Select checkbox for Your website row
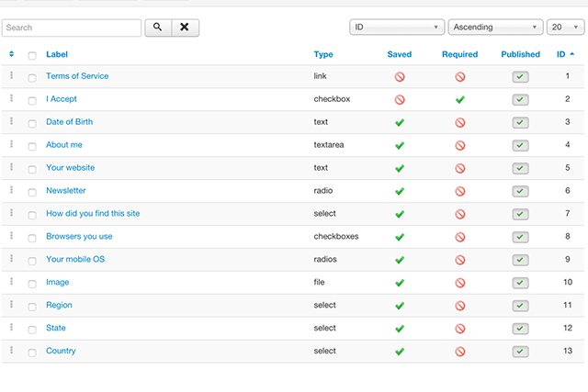The width and height of the screenshot is (588, 392). click(x=32, y=169)
